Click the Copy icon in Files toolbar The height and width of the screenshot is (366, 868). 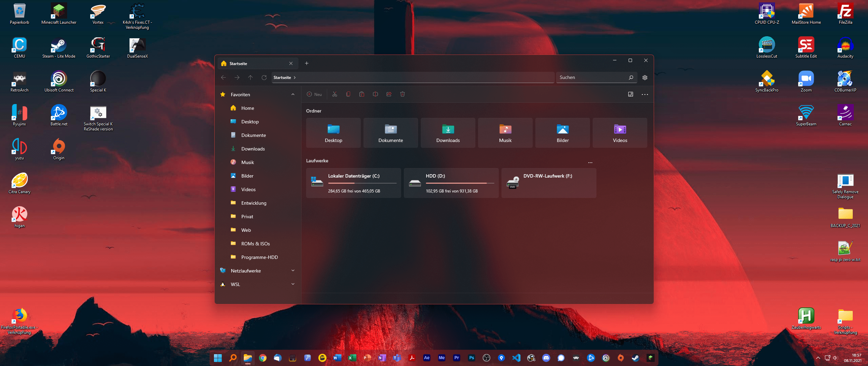coord(348,94)
